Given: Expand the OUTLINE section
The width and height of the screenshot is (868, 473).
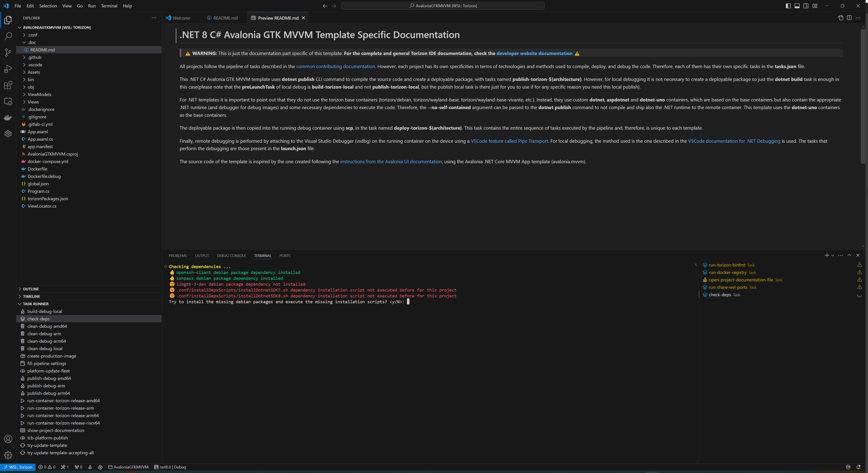Looking at the screenshot, I should [x=89, y=289].
